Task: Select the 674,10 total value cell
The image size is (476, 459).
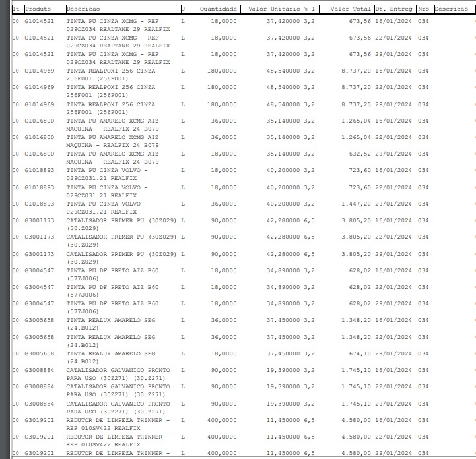Action: coord(358,353)
